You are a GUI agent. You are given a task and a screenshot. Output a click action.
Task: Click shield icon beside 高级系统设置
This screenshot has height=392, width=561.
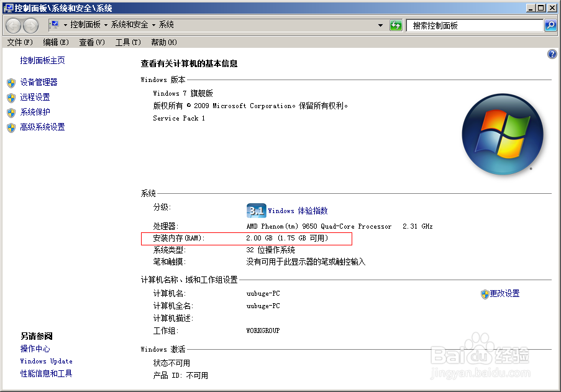(11, 128)
